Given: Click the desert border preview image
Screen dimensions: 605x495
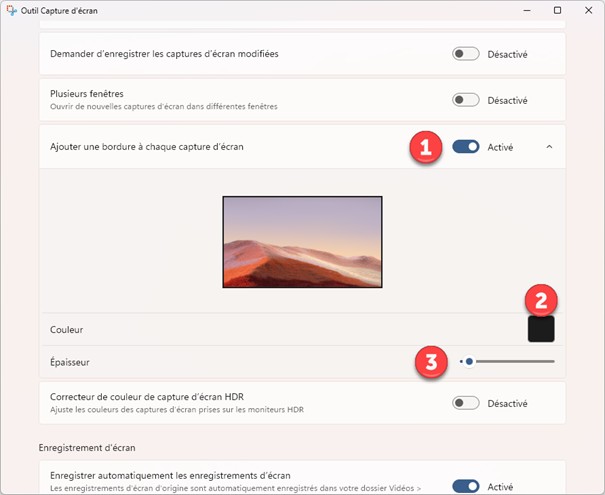Looking at the screenshot, I should point(302,242).
